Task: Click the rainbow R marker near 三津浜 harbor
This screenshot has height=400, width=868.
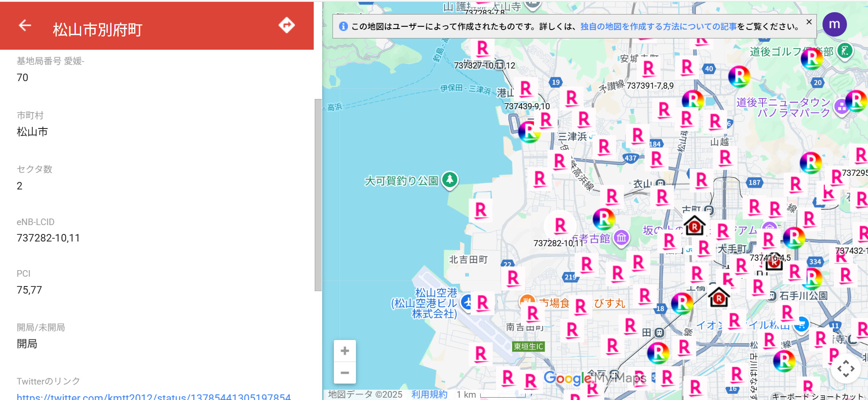Action: [x=529, y=132]
